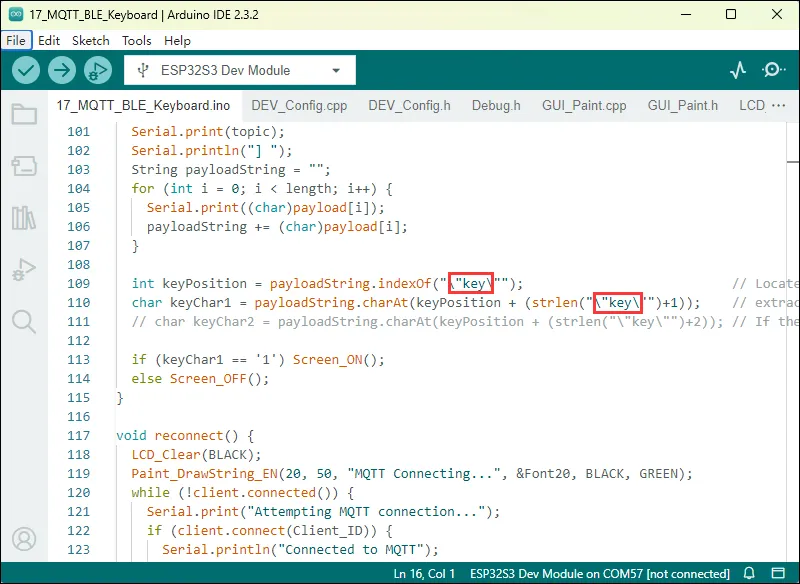Start debugging with the Debug button
This screenshot has width=800, height=584.
(x=98, y=70)
